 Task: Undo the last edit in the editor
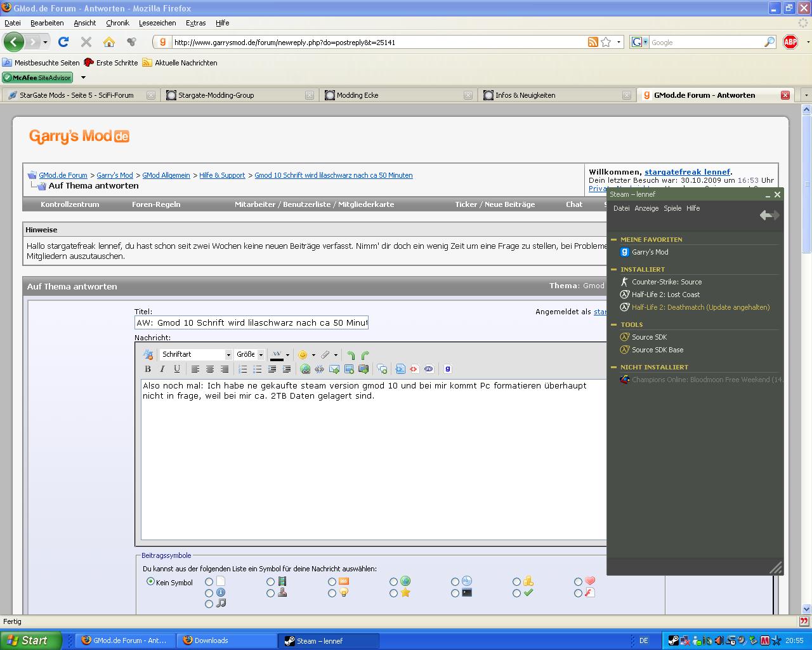[x=351, y=355]
